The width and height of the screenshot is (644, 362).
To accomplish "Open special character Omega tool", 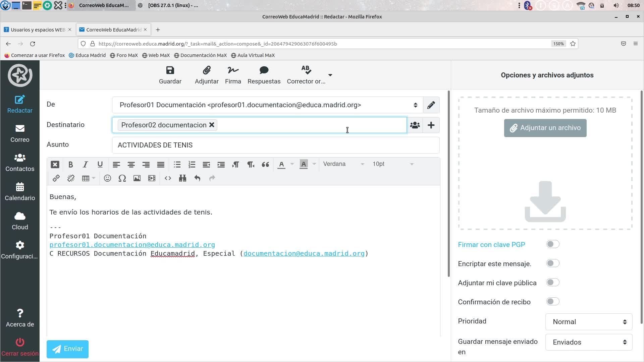I will coord(122,178).
